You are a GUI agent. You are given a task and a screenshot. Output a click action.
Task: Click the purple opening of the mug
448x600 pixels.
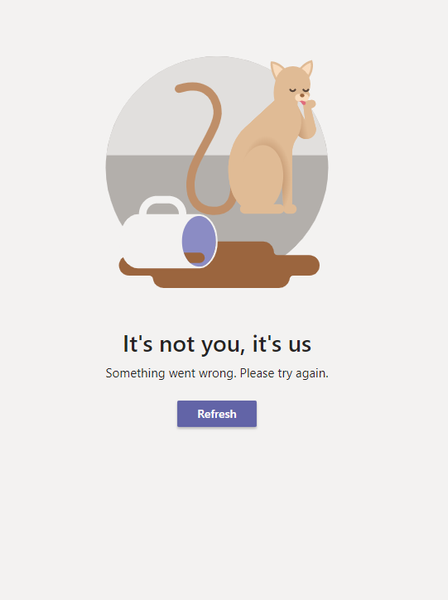coord(199,241)
